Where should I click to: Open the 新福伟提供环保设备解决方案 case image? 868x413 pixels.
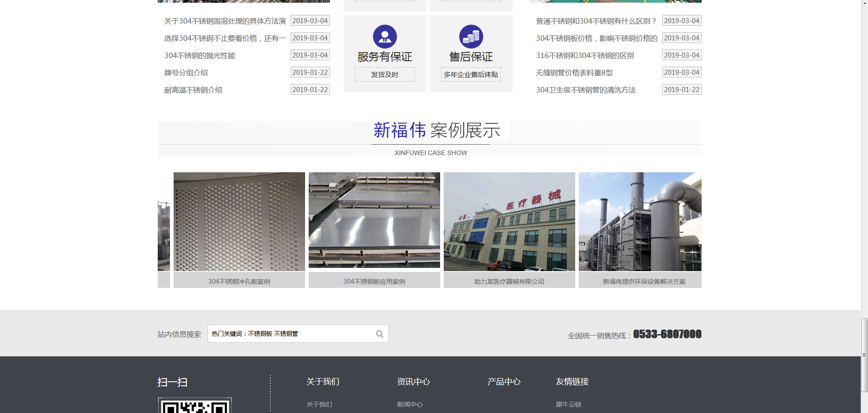(640, 222)
